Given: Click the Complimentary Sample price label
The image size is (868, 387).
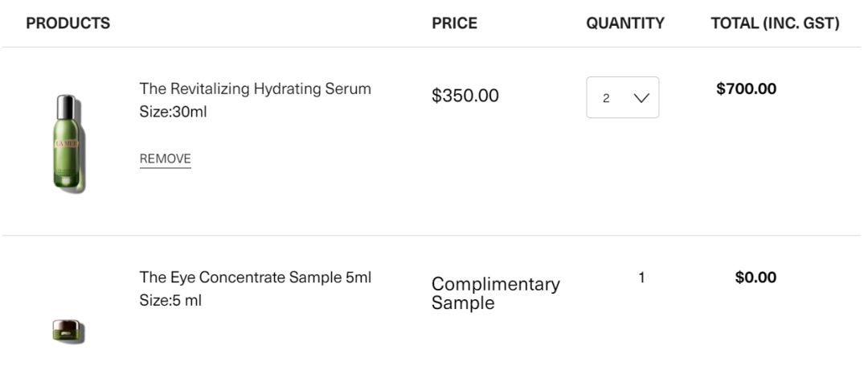Looking at the screenshot, I should pyautogui.click(x=495, y=294).
